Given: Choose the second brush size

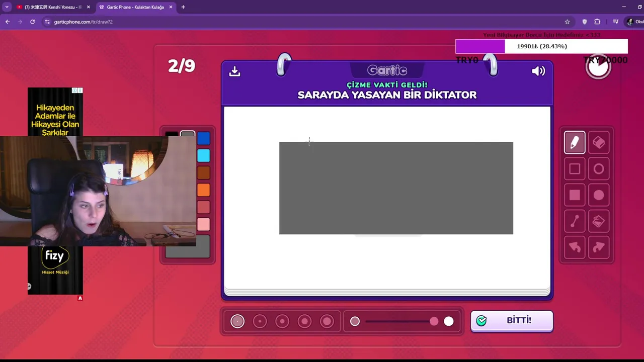Looking at the screenshot, I should (260, 321).
